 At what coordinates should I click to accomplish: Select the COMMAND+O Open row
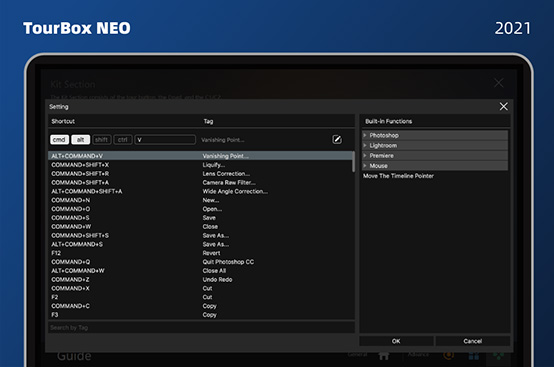click(200, 209)
